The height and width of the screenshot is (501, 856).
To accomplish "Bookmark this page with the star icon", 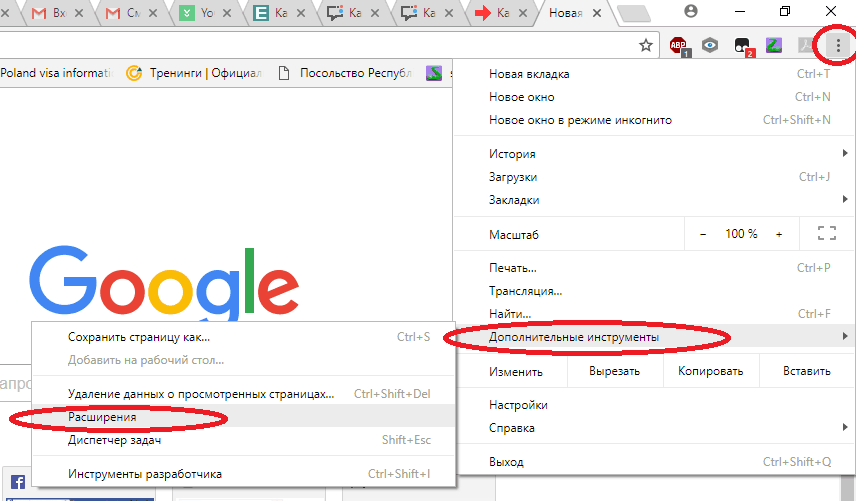I will coord(646,45).
